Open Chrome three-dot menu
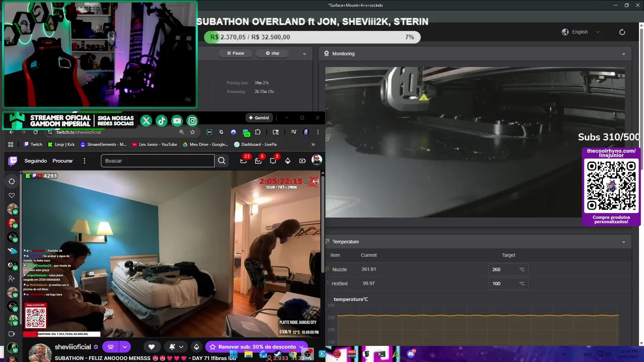644x362 pixels. [x=317, y=132]
